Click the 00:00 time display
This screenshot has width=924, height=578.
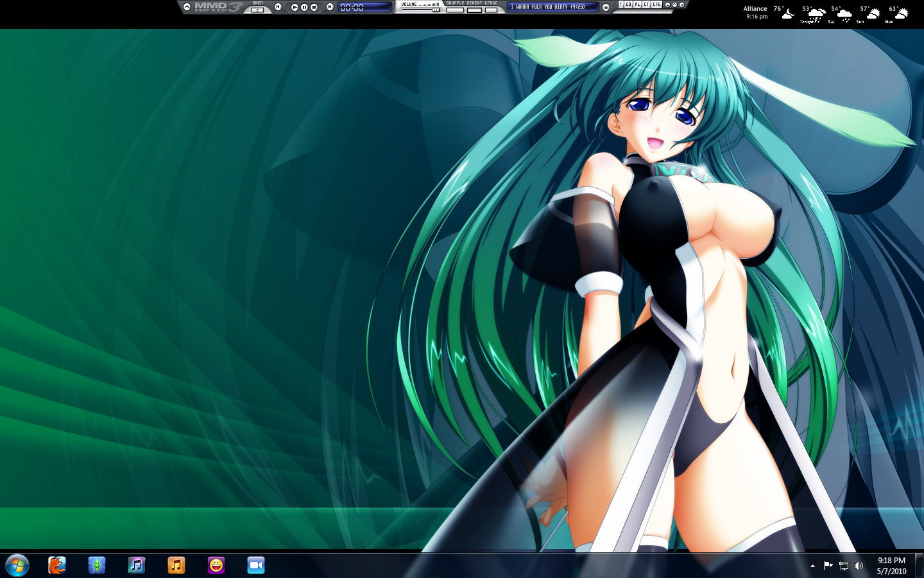[364, 7]
